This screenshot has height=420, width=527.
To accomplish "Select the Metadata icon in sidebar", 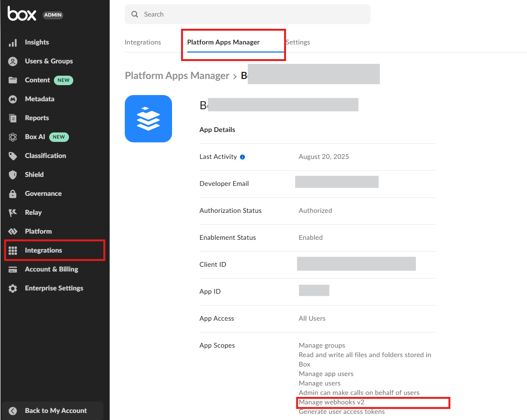I will (13, 99).
